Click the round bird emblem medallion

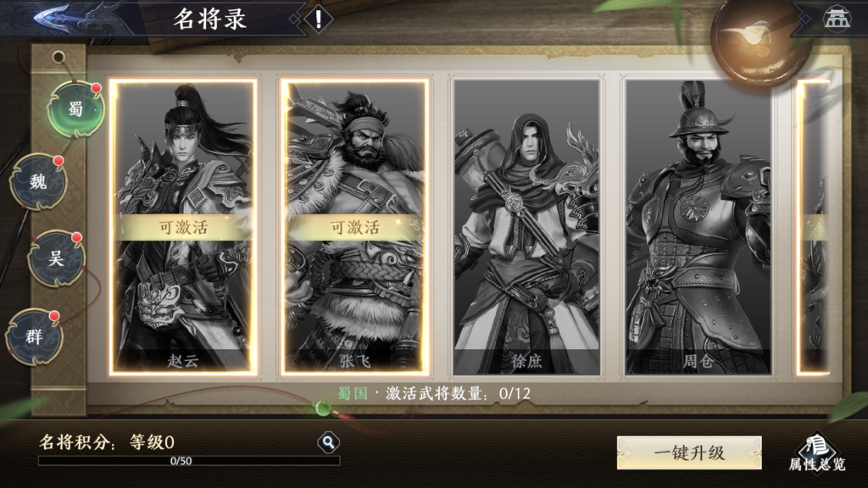pyautogui.click(x=754, y=37)
